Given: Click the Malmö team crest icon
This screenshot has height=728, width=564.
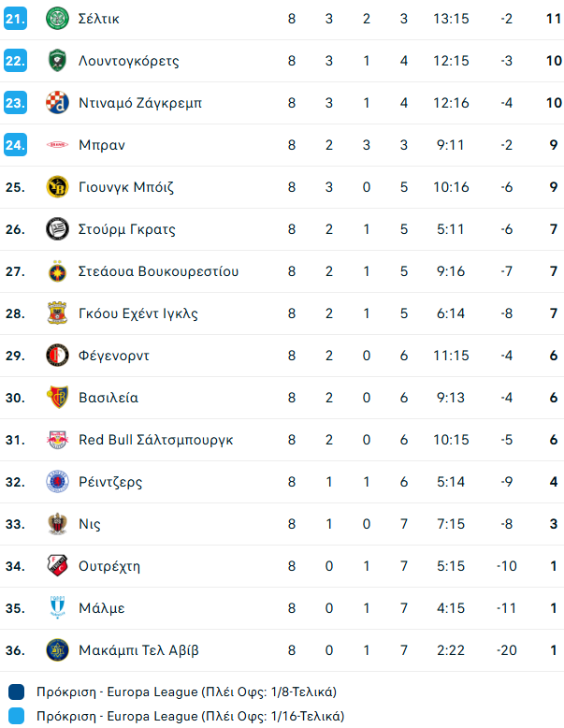Looking at the screenshot, I should 57,608.
